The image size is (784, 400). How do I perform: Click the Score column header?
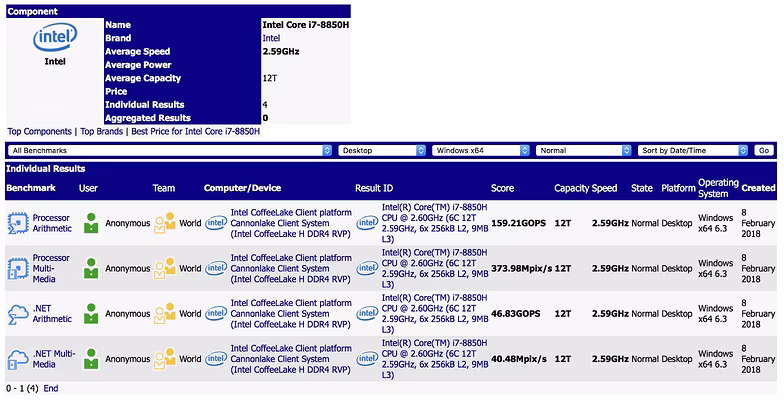click(x=502, y=188)
